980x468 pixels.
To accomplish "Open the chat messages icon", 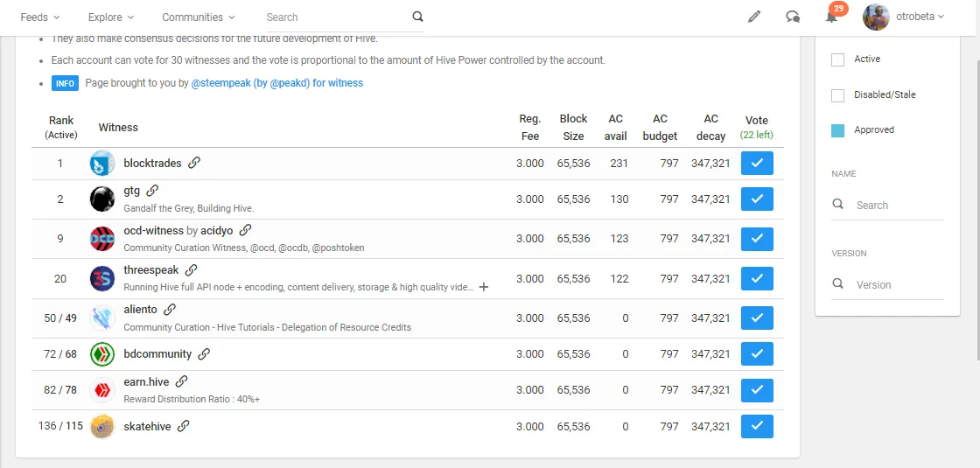I will pyautogui.click(x=793, y=17).
